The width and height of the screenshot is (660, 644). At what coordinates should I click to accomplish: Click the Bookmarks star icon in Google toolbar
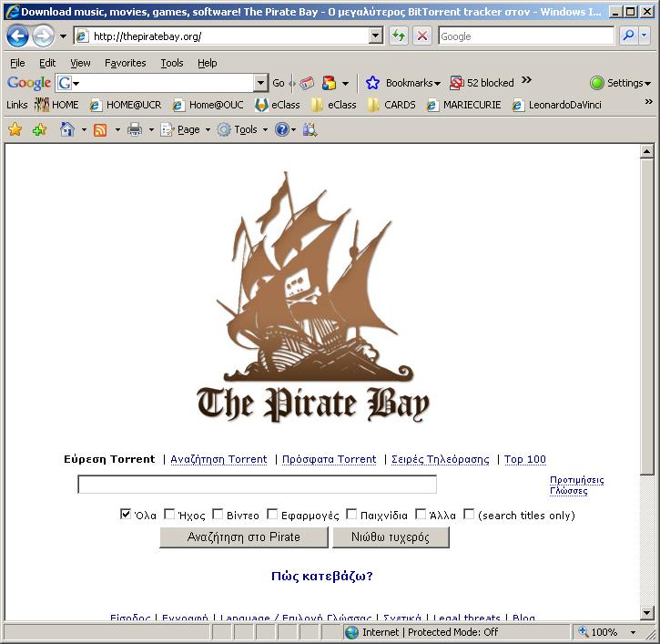pyautogui.click(x=372, y=83)
